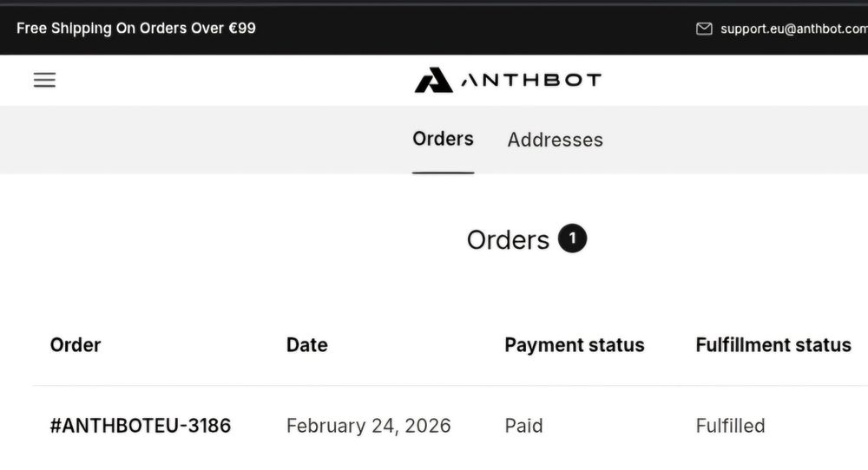Click the Fulfilled status cell
This screenshot has height=470, width=868.
(x=730, y=426)
